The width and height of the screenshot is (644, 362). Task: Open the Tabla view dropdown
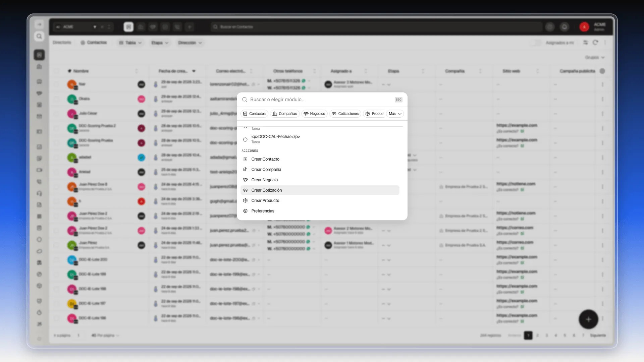pyautogui.click(x=130, y=43)
